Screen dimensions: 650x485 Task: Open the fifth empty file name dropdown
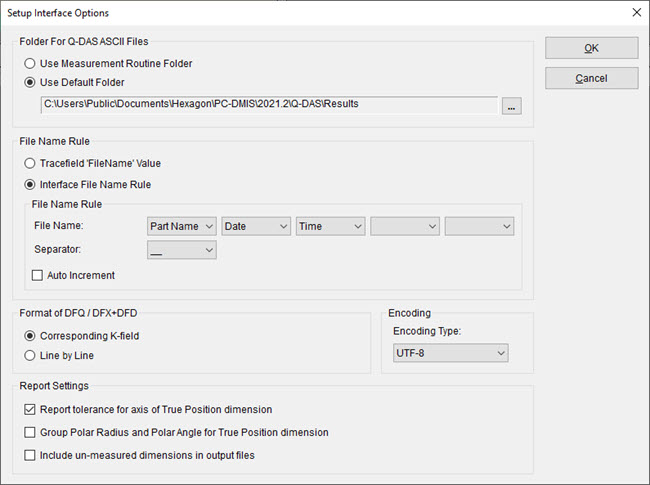(x=479, y=227)
